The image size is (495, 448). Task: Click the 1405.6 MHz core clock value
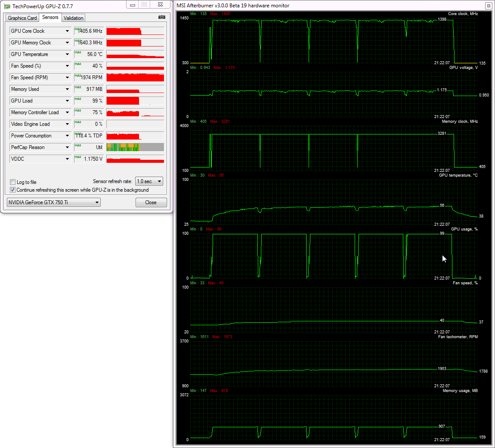coord(89,31)
